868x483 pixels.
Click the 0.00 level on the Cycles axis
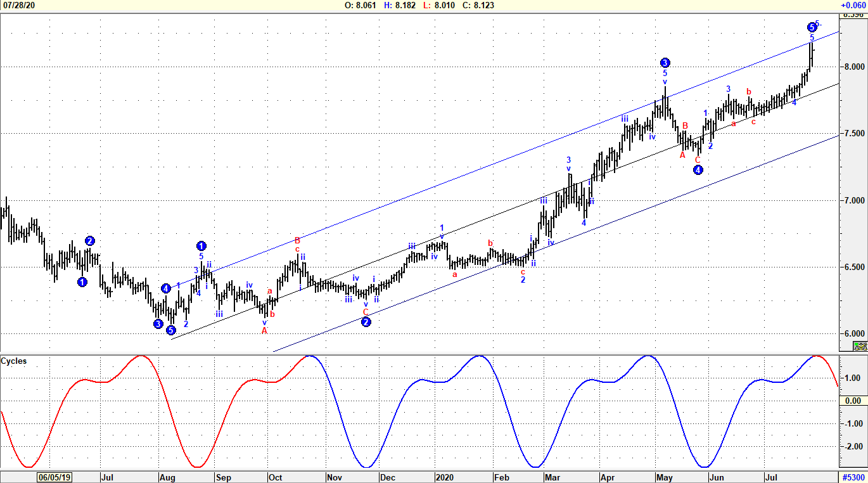853,401
